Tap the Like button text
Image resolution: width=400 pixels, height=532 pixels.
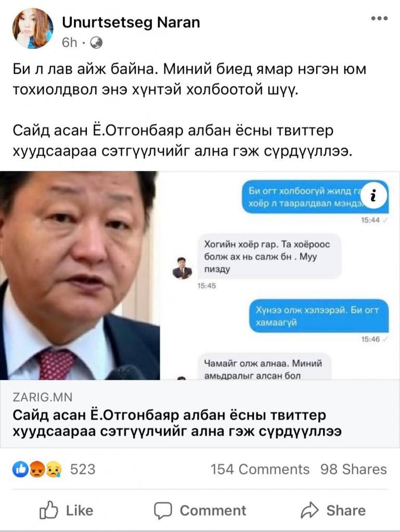pos(80,510)
